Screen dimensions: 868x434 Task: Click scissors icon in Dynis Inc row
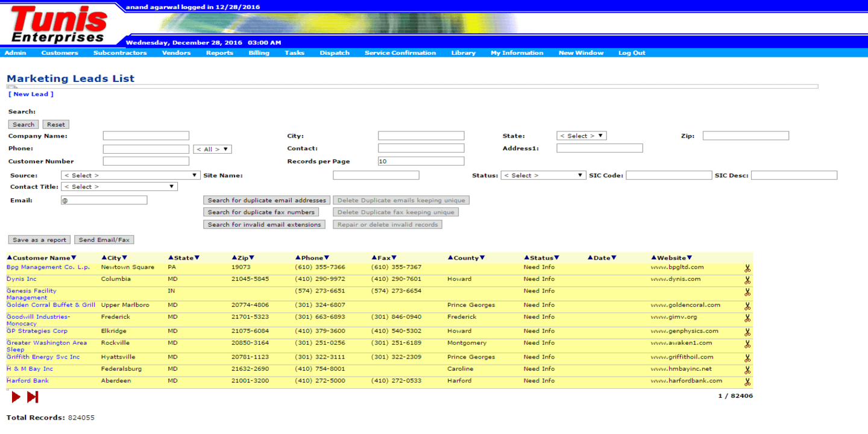[x=747, y=281]
